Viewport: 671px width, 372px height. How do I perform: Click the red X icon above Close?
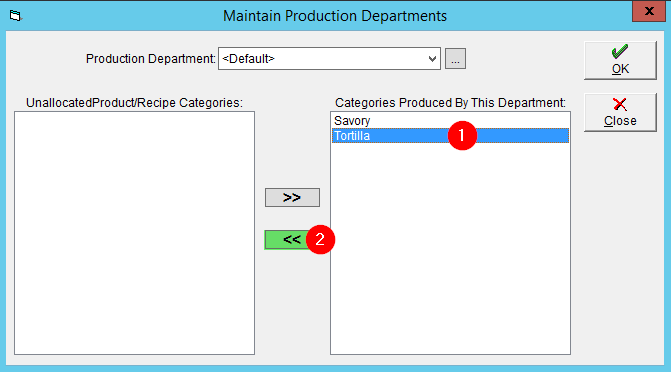[x=620, y=104]
